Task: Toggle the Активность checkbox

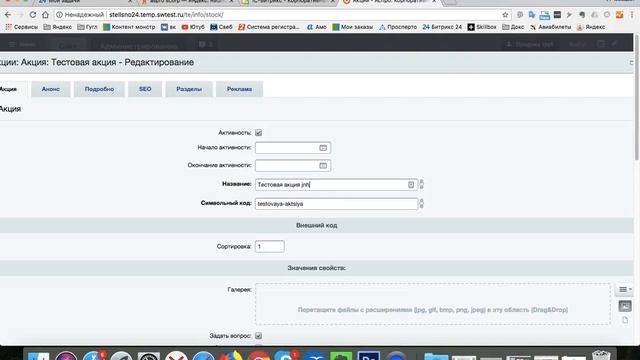Action: (258, 133)
